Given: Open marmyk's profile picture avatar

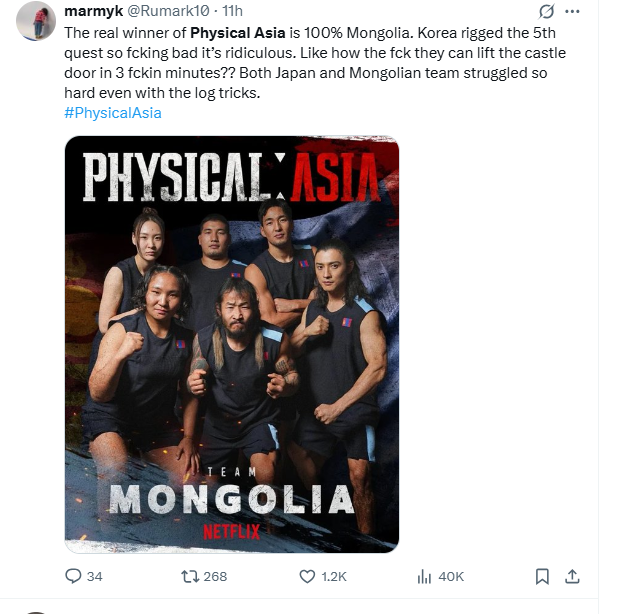Looking at the screenshot, I should 36,21.
